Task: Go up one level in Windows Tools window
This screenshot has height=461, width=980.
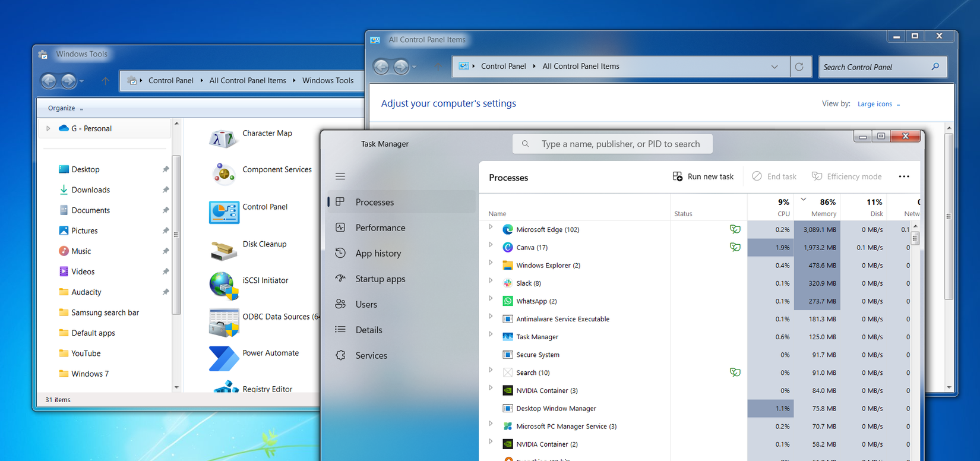Action: [x=105, y=81]
